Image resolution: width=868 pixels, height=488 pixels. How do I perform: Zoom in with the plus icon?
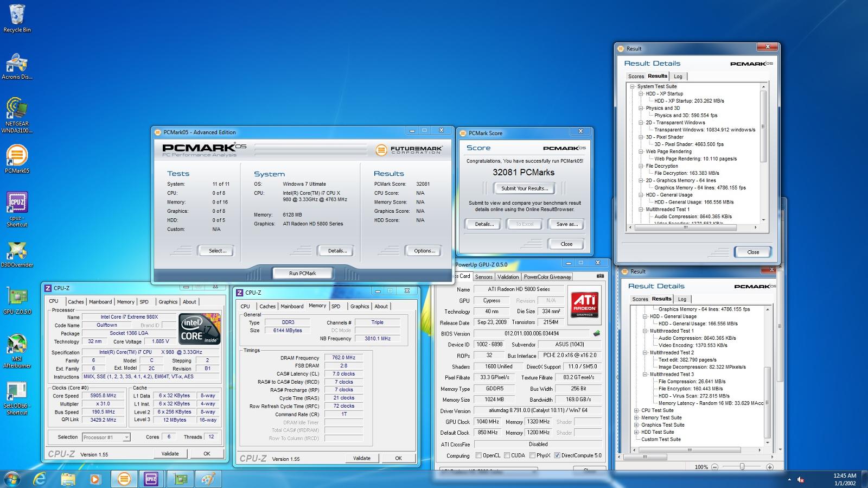[769, 467]
